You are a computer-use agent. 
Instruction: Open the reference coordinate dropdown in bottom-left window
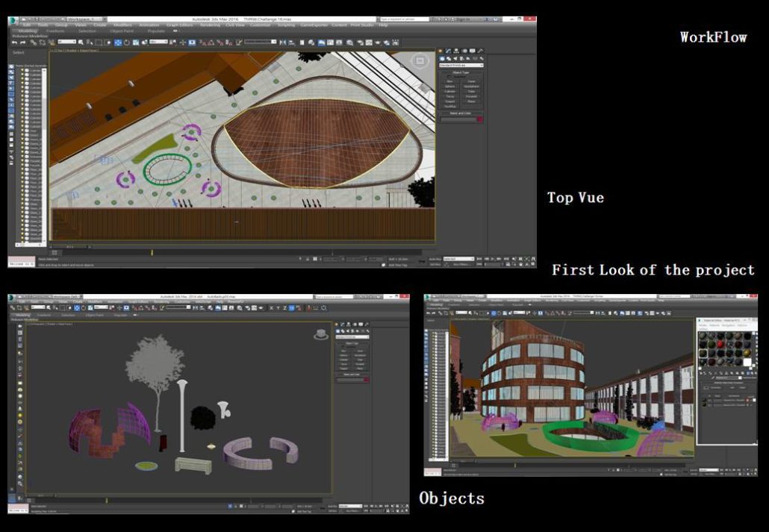(x=101, y=307)
